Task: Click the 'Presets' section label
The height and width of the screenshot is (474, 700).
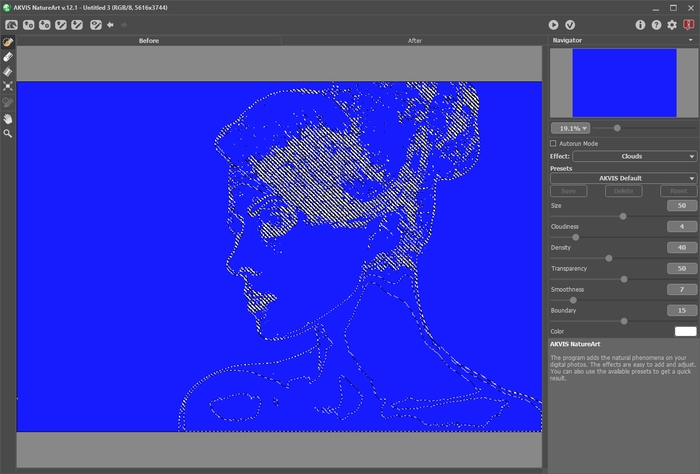Action: coord(561,169)
